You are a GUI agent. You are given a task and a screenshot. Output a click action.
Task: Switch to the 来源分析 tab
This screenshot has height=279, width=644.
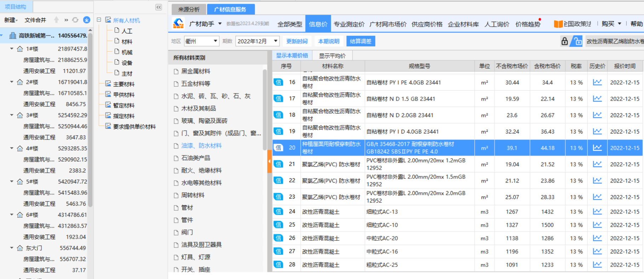(x=189, y=9)
